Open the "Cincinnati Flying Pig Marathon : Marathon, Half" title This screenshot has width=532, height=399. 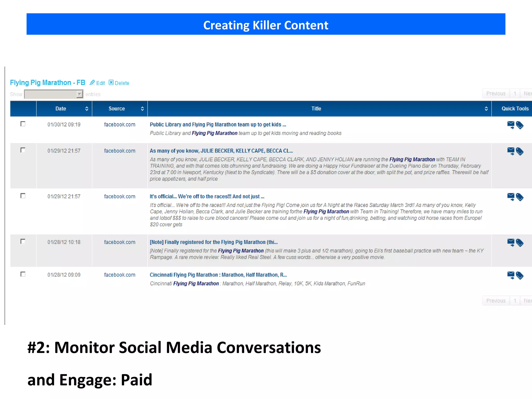click(x=218, y=275)
